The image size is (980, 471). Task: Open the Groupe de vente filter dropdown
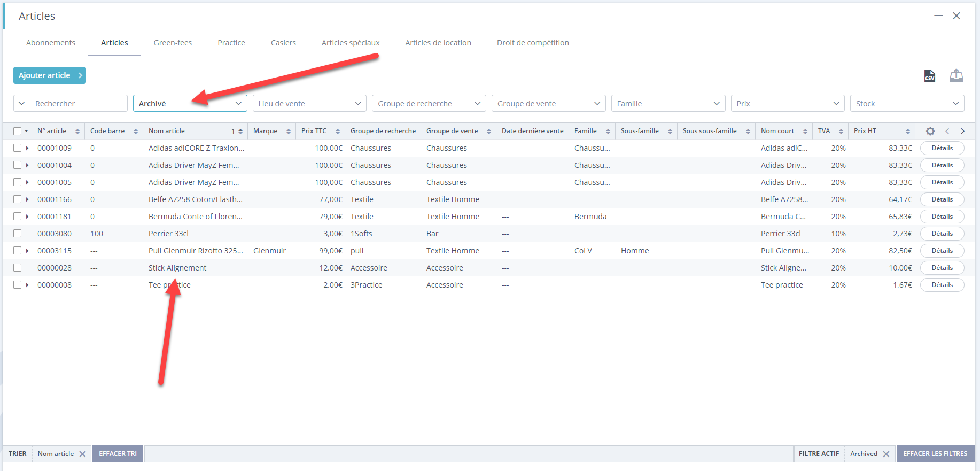(x=549, y=103)
